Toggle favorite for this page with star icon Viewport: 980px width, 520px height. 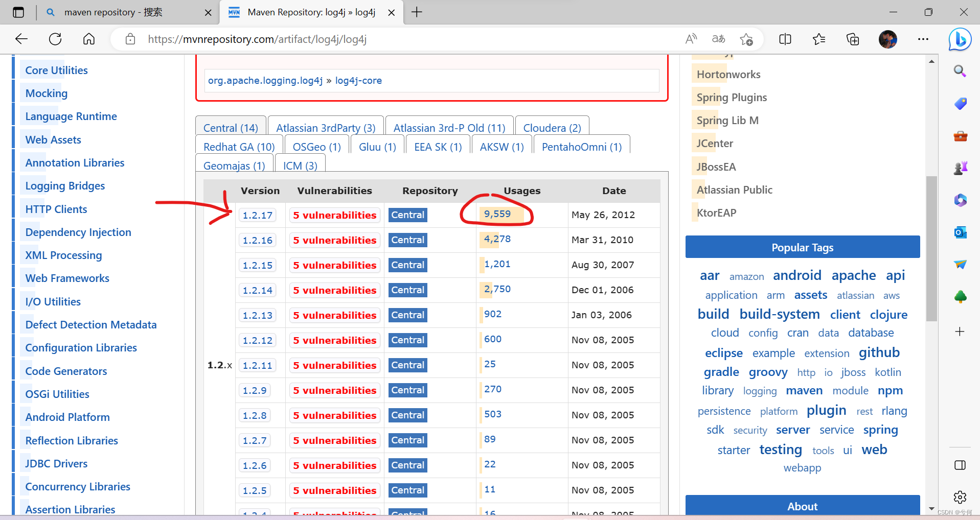pyautogui.click(x=746, y=39)
